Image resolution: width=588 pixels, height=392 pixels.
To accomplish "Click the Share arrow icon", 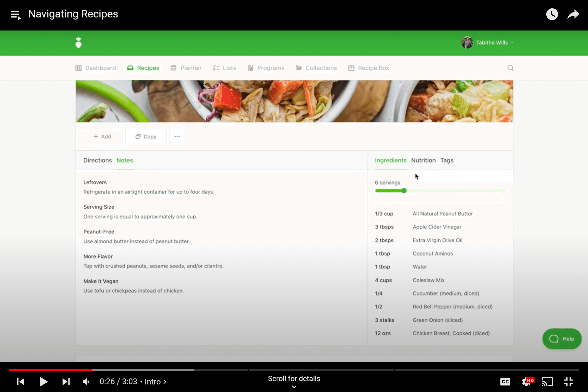I will click(x=573, y=14).
